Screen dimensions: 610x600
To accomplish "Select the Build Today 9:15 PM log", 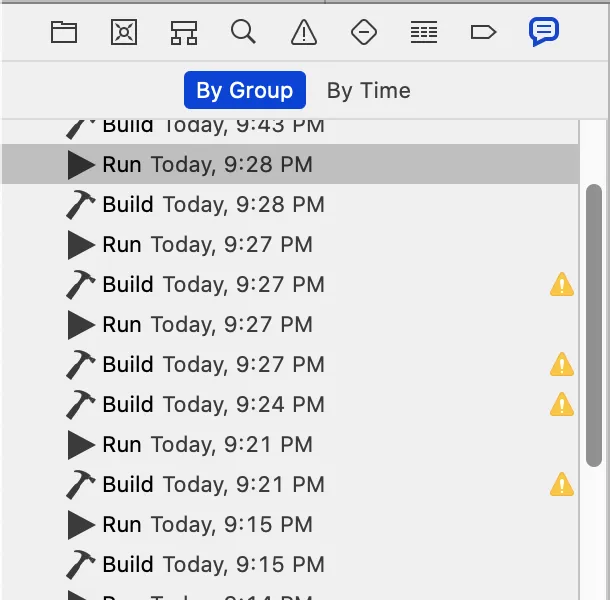I will [290, 564].
